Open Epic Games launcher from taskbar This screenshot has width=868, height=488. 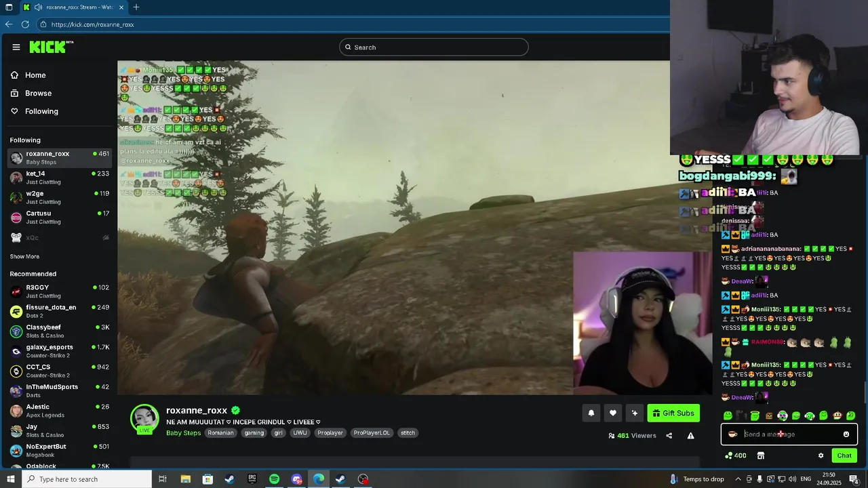252,479
